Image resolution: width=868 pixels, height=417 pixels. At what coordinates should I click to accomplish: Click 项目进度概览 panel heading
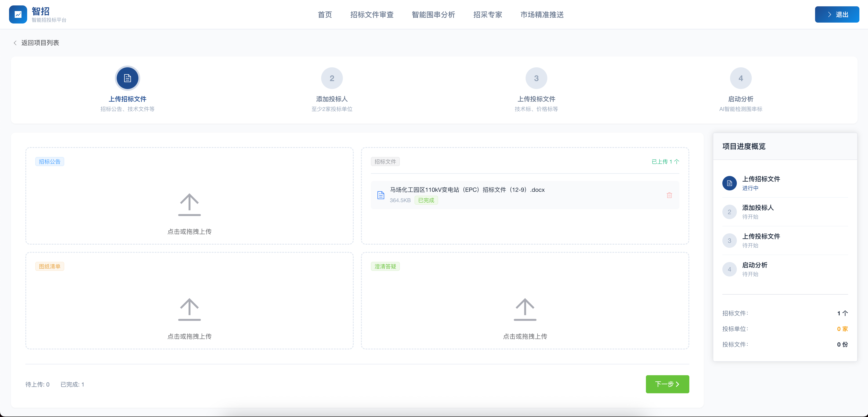click(x=744, y=146)
